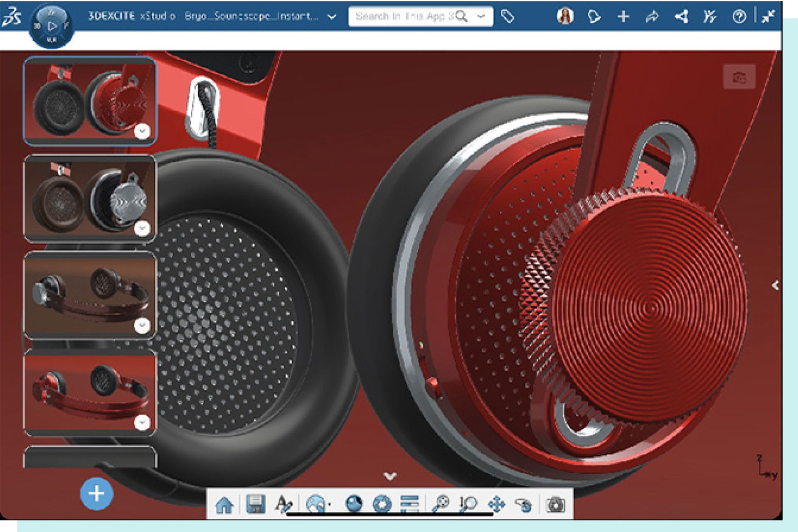
Task: Click the tag icon beside search
Action: (x=507, y=17)
